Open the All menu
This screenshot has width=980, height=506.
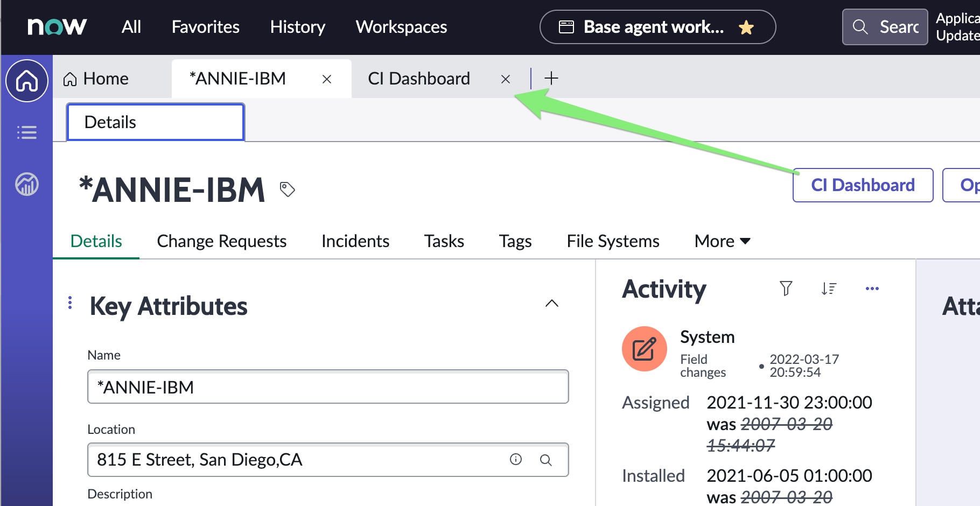tap(131, 27)
